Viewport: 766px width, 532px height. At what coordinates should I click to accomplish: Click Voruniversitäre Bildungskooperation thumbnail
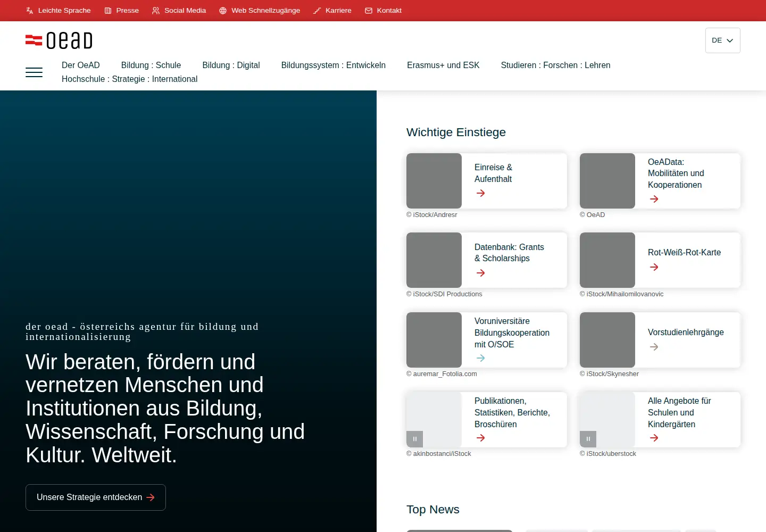click(x=434, y=340)
